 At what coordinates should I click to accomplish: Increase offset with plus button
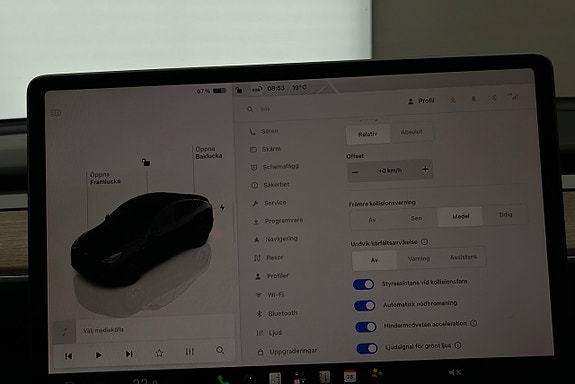425,169
